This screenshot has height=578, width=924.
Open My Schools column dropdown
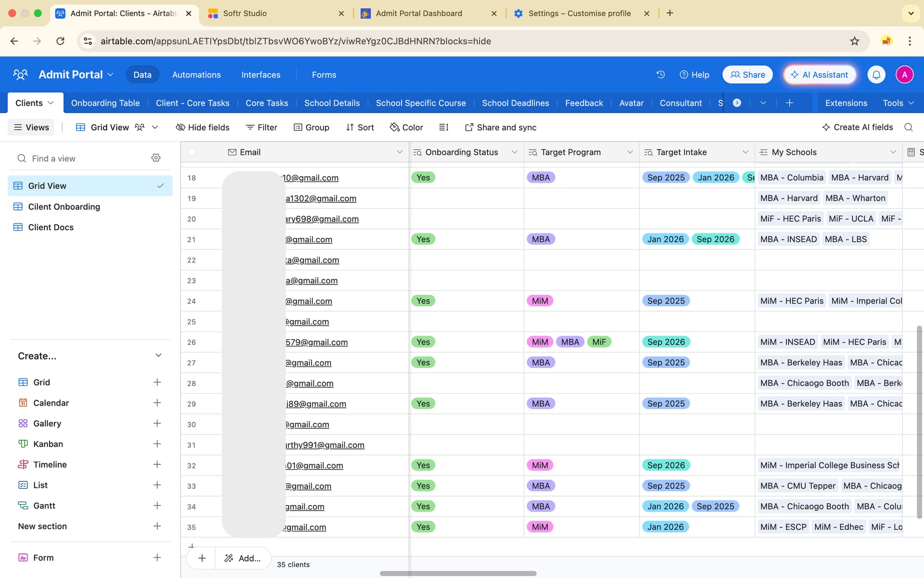point(893,152)
